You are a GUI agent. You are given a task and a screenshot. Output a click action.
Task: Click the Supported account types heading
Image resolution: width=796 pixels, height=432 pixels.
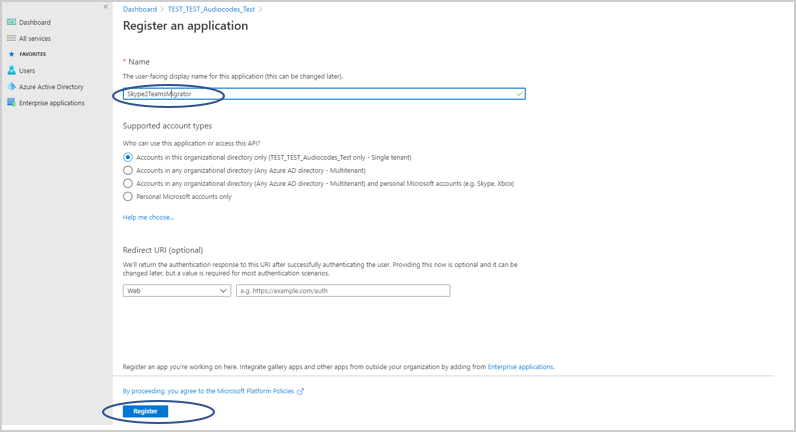point(167,126)
